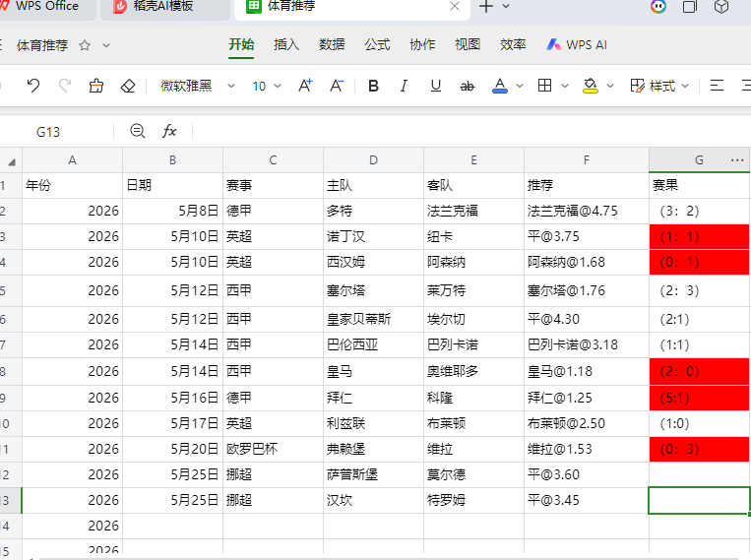Click the header cell 推荐
This screenshot has width=751, height=560.
(x=587, y=185)
